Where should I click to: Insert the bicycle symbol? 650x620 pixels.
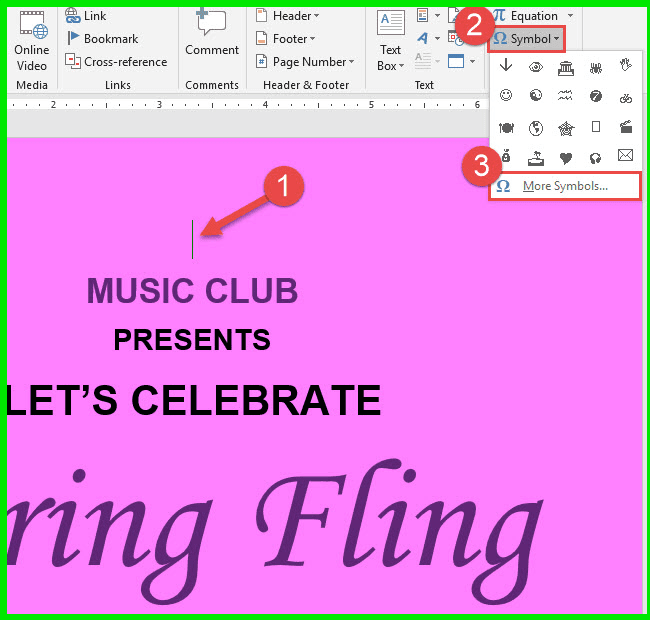coord(626,97)
